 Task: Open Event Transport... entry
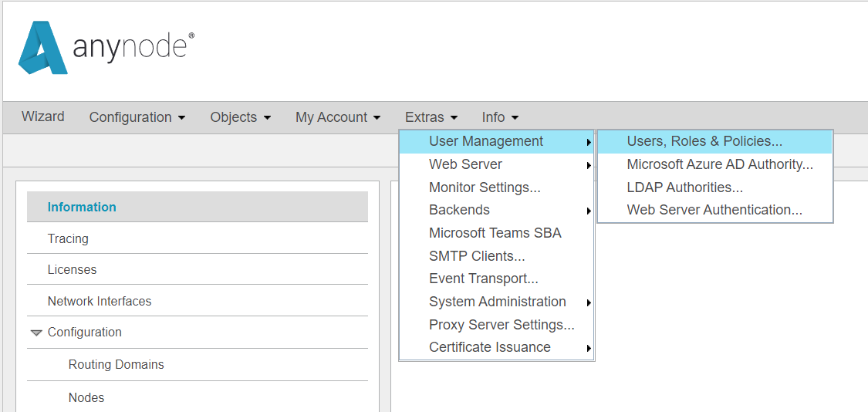click(x=497, y=279)
